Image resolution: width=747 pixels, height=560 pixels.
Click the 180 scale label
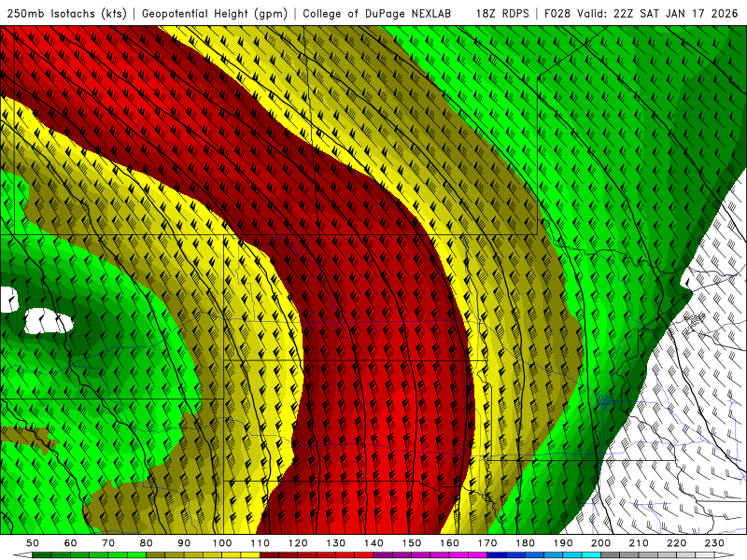coord(525,543)
